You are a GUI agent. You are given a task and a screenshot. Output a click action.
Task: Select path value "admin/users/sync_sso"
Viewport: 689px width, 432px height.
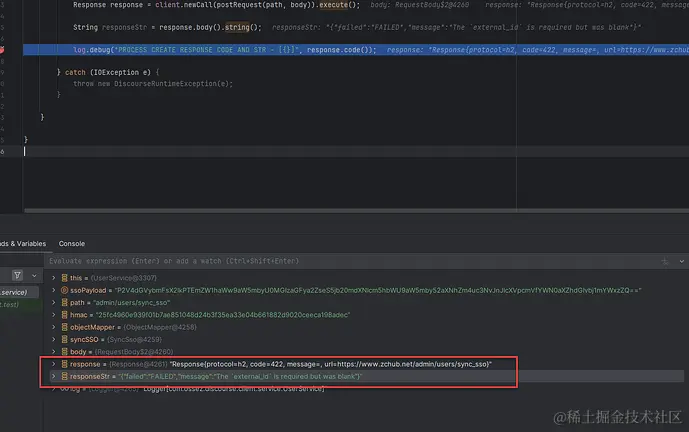pyautogui.click(x=131, y=302)
